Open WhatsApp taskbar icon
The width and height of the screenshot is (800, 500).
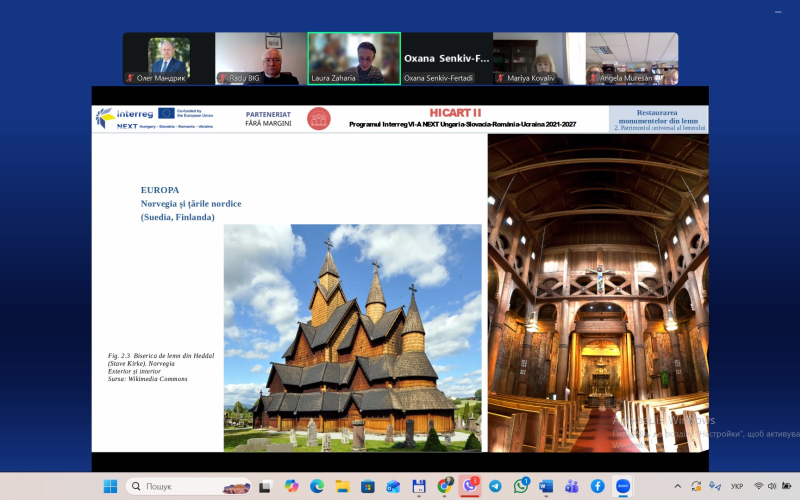[521, 486]
